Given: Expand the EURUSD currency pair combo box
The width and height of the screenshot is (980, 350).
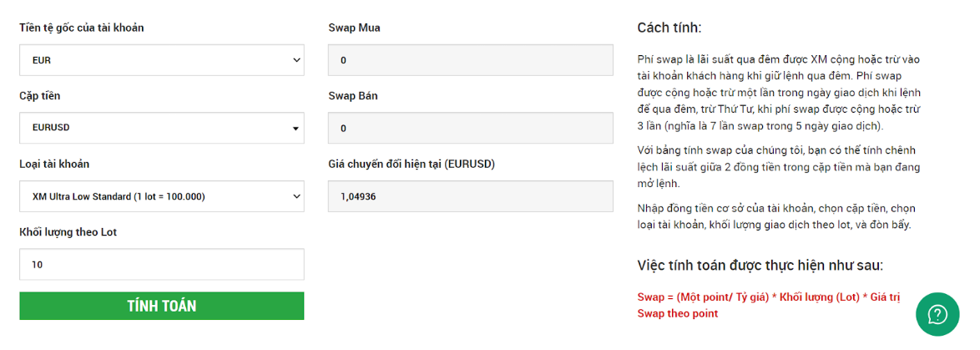Looking at the screenshot, I should pyautogui.click(x=162, y=128).
